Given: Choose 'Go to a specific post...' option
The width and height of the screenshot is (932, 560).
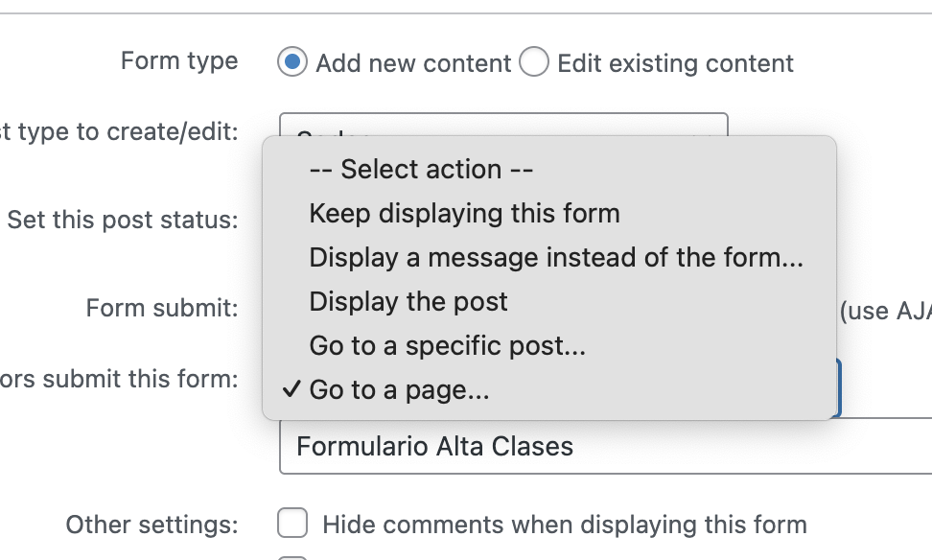Looking at the screenshot, I should (447, 345).
